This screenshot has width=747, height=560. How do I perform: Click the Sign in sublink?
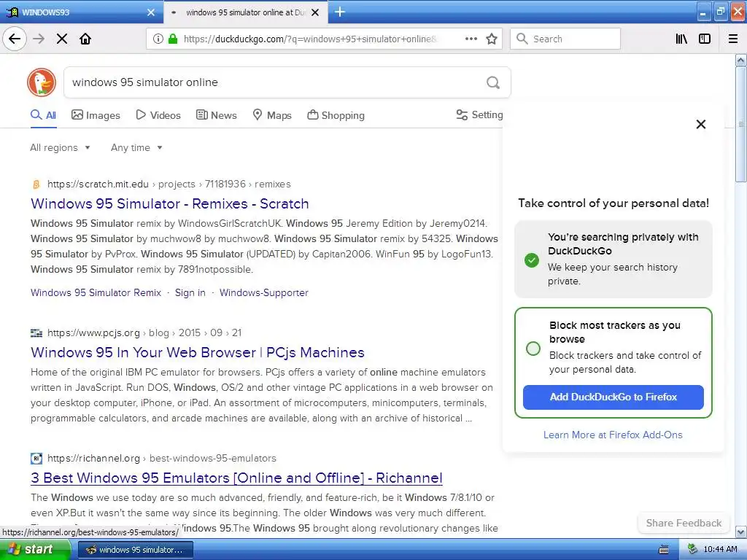click(190, 292)
